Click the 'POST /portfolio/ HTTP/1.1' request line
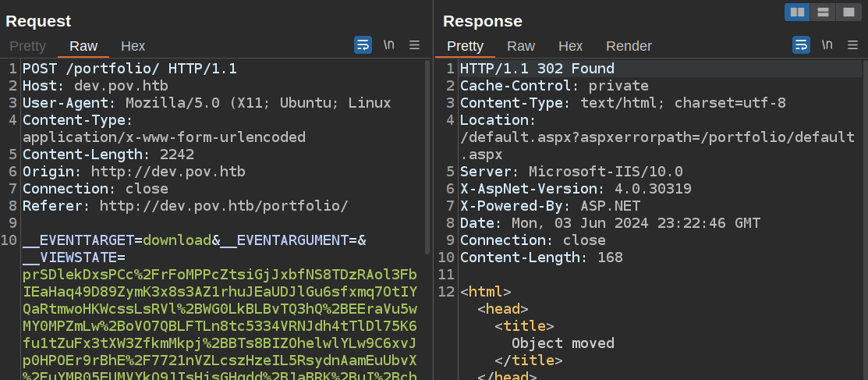The width and height of the screenshot is (868, 380). [129, 69]
